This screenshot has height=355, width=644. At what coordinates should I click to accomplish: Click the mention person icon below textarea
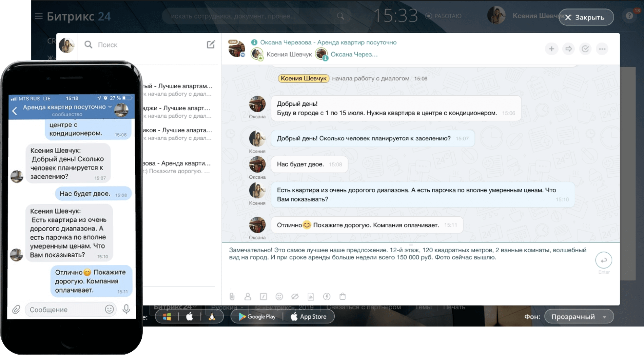tap(248, 297)
